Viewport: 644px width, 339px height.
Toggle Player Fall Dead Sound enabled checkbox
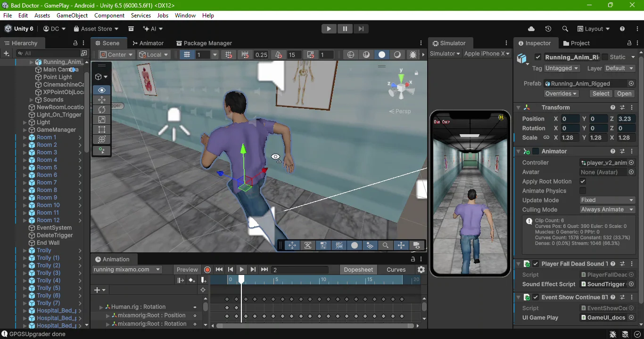click(536, 264)
